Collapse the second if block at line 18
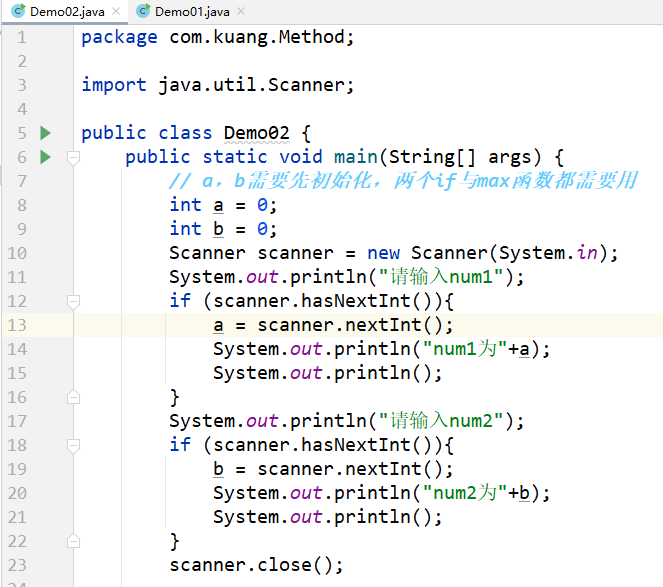This screenshot has width=663, height=587. coord(74,446)
